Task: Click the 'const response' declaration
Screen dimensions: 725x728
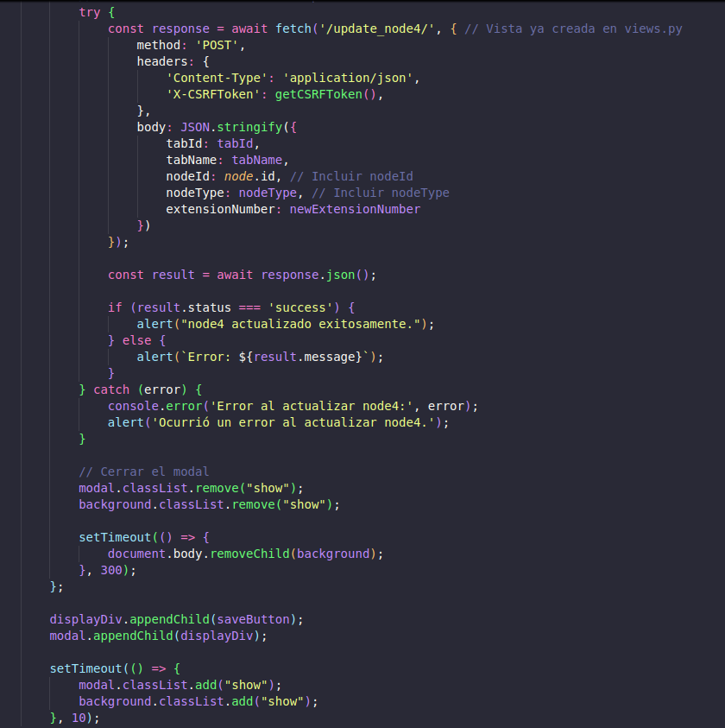Action: point(158,28)
